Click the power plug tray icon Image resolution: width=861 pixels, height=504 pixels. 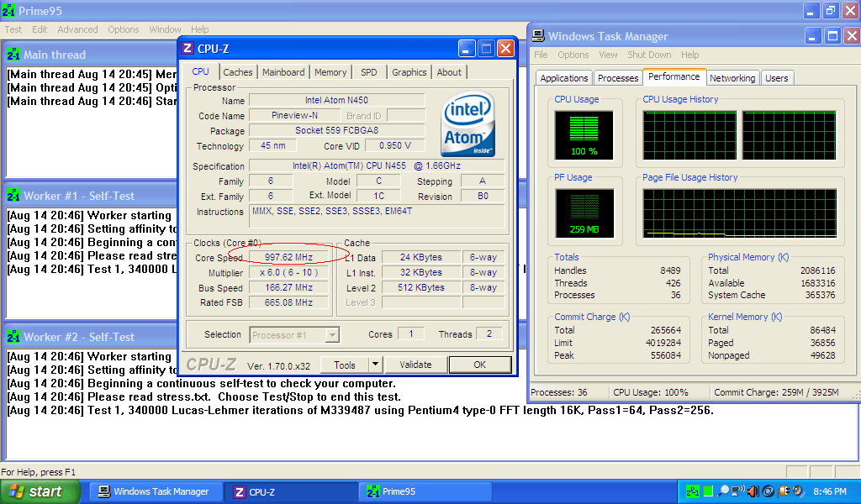pyautogui.click(x=784, y=491)
